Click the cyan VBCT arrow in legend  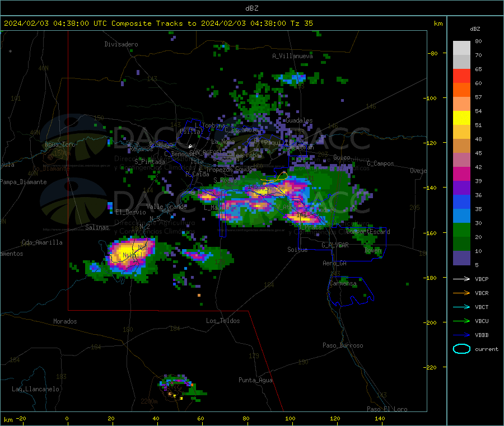pyautogui.click(x=461, y=307)
